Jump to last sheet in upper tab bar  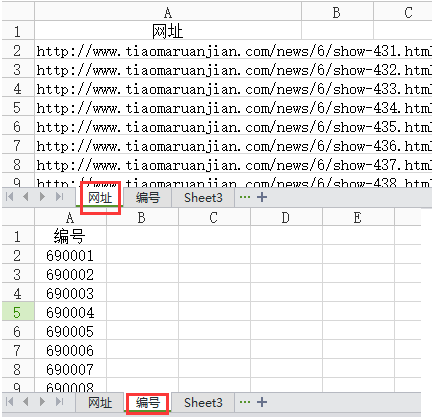pos(60,197)
